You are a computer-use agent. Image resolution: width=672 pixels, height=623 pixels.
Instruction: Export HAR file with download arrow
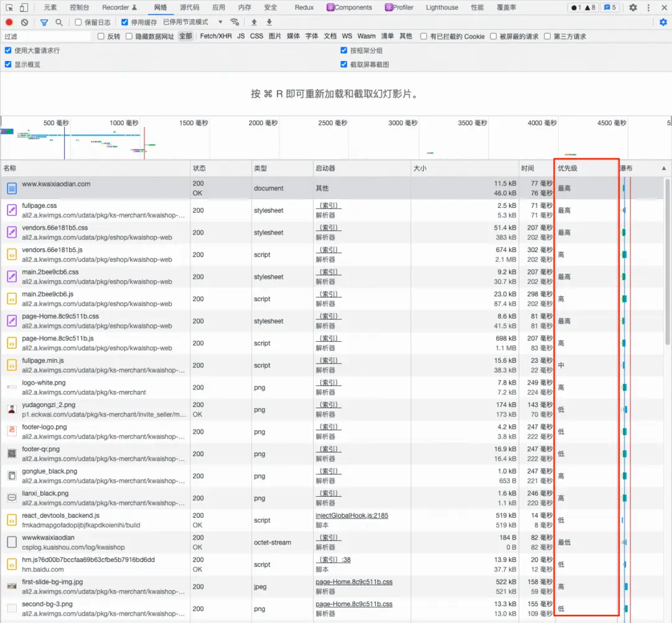point(269,22)
